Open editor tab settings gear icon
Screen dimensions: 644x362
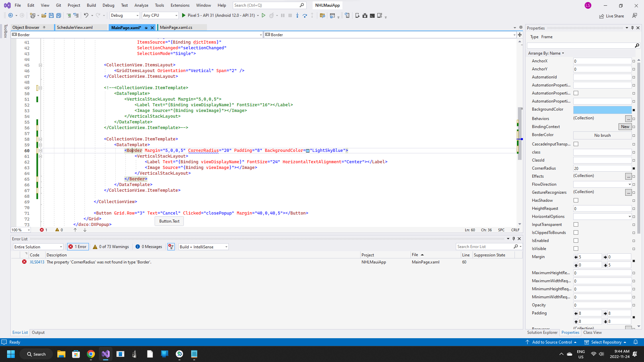point(521,27)
